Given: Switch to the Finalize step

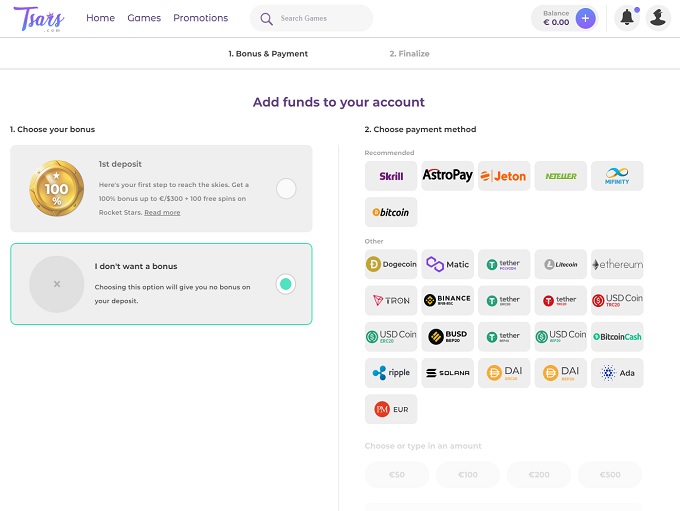Looking at the screenshot, I should click(x=409, y=54).
